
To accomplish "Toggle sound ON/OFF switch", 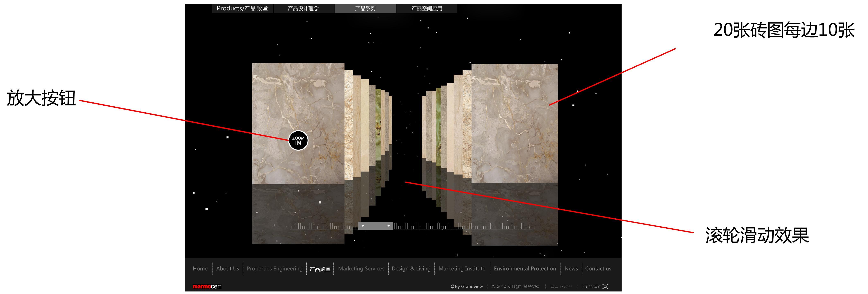I will pos(566,287).
